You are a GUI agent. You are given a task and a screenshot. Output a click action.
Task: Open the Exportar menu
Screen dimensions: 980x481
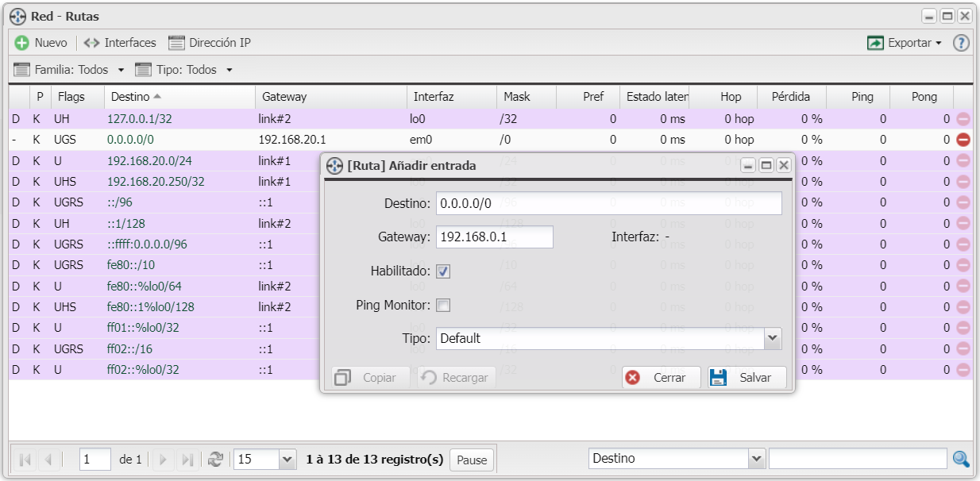tap(905, 43)
